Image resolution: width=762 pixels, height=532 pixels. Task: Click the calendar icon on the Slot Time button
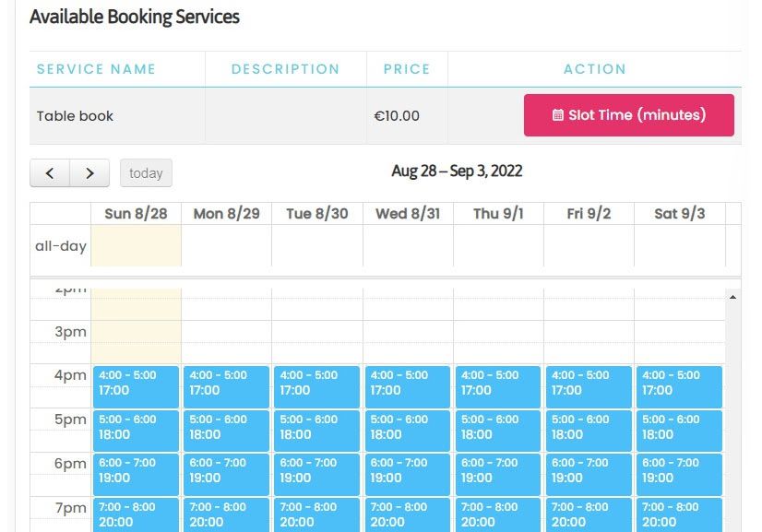coord(558,115)
